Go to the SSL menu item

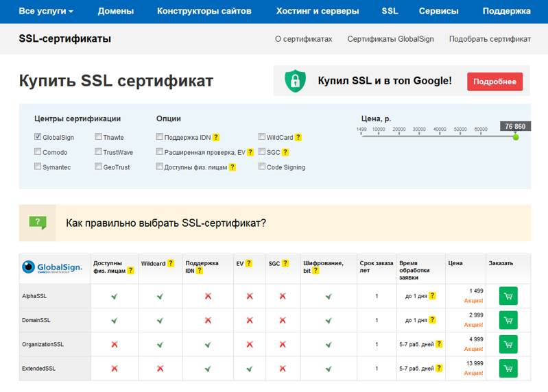390,11
